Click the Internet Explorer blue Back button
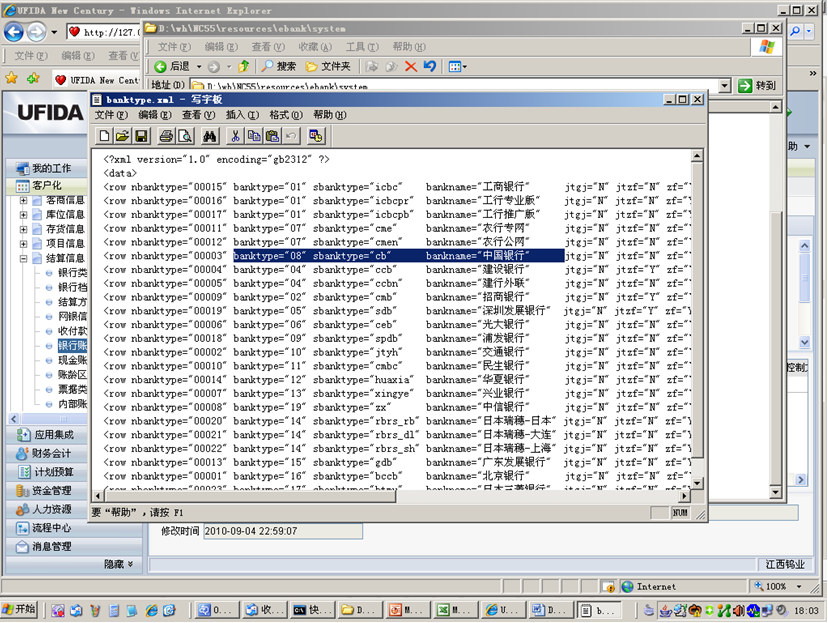 click(x=14, y=32)
